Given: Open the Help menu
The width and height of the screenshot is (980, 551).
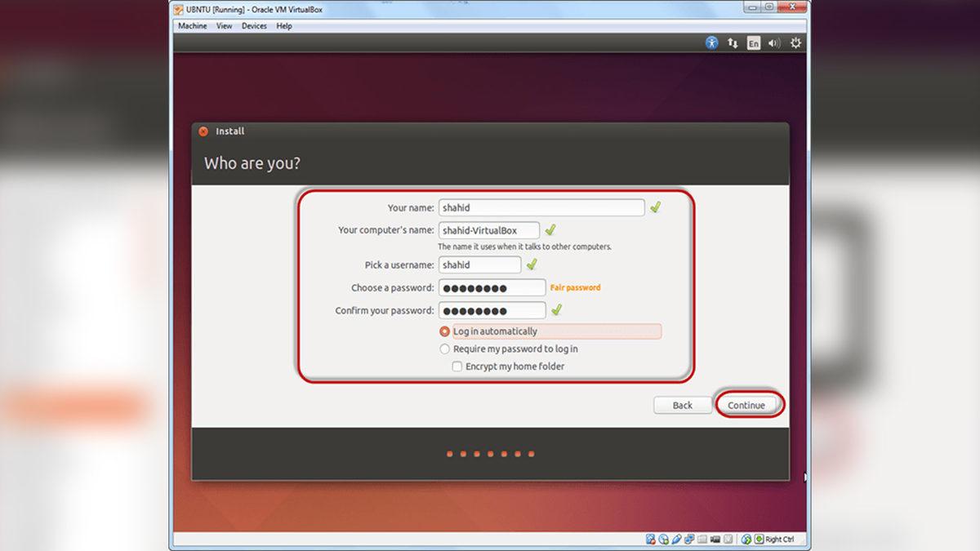Looking at the screenshot, I should tap(283, 25).
